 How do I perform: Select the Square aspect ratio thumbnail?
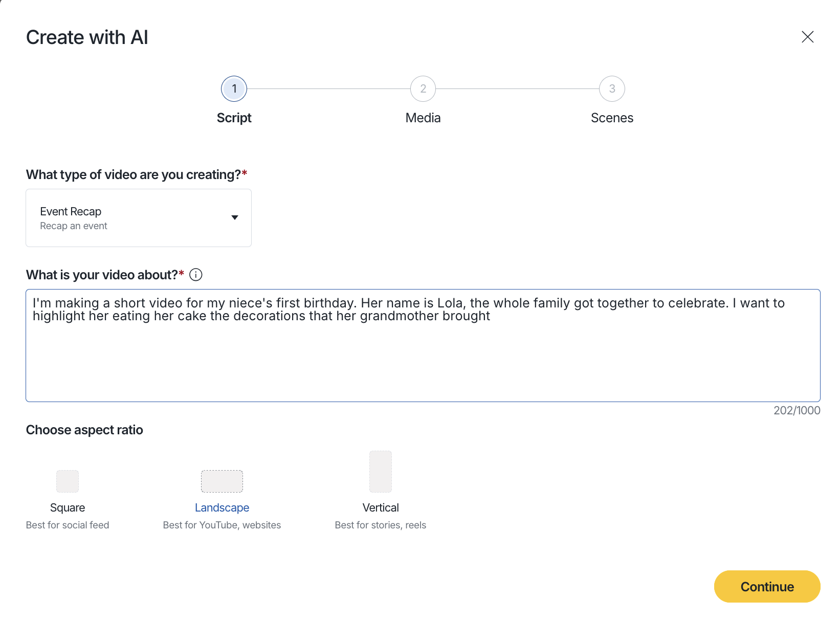[x=68, y=481]
